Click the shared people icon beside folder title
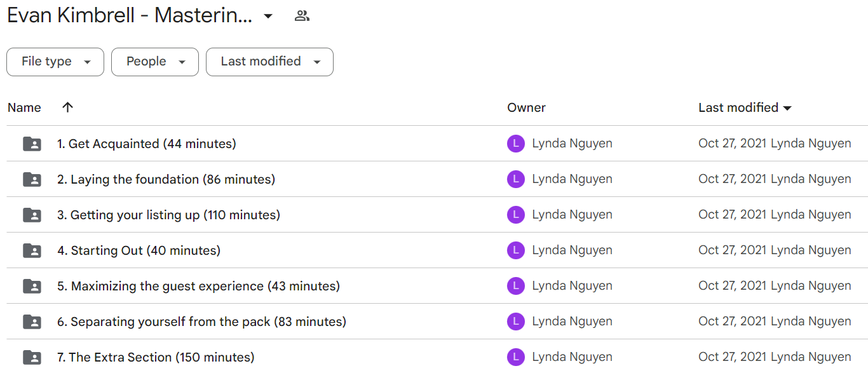The image size is (868, 373). 302,17
